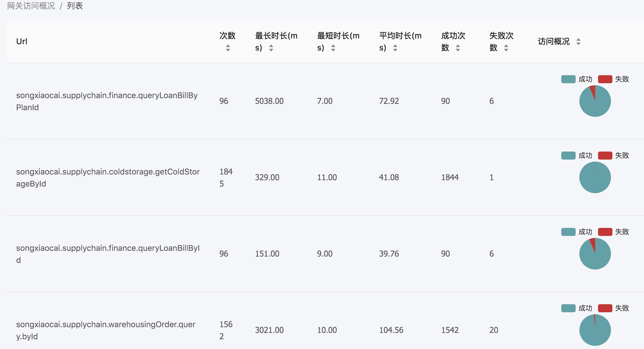Open the 网关访问概况 breadcrumb page

point(30,6)
